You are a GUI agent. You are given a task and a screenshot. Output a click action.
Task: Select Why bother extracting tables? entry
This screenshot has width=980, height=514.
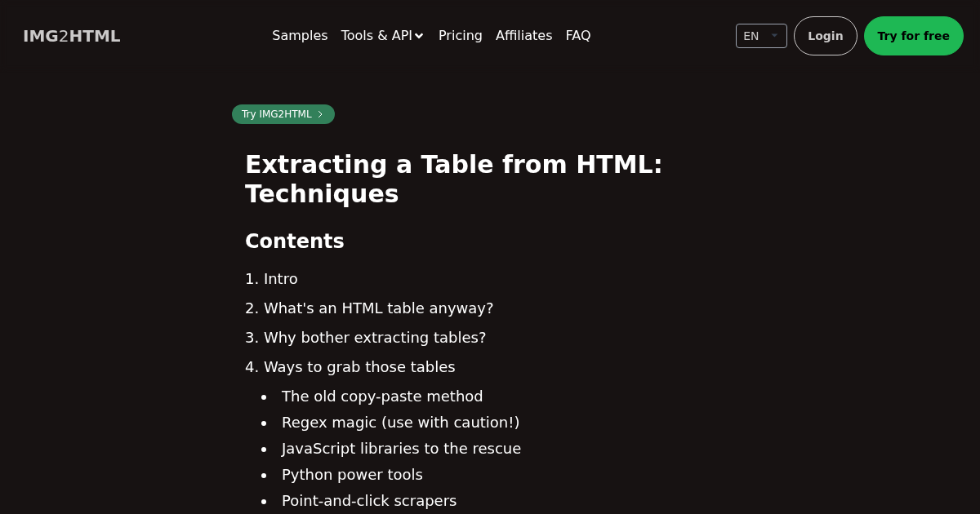[375, 338]
